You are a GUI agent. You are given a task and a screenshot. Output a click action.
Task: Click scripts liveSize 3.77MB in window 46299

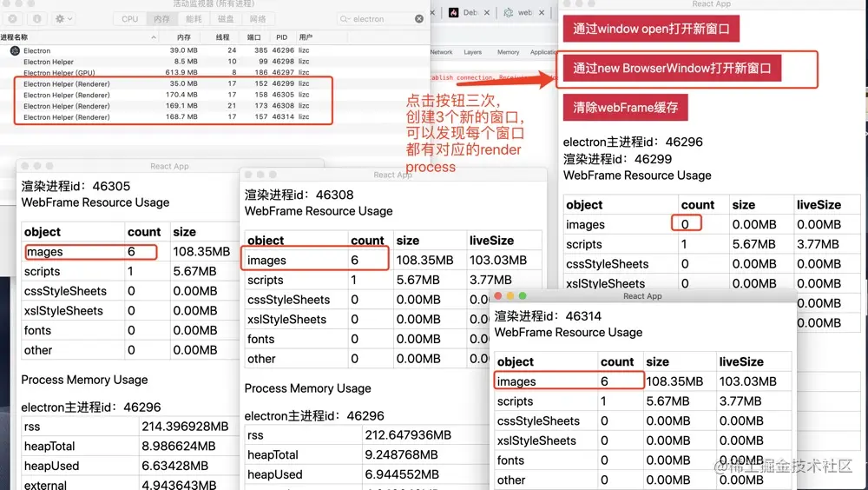click(818, 244)
